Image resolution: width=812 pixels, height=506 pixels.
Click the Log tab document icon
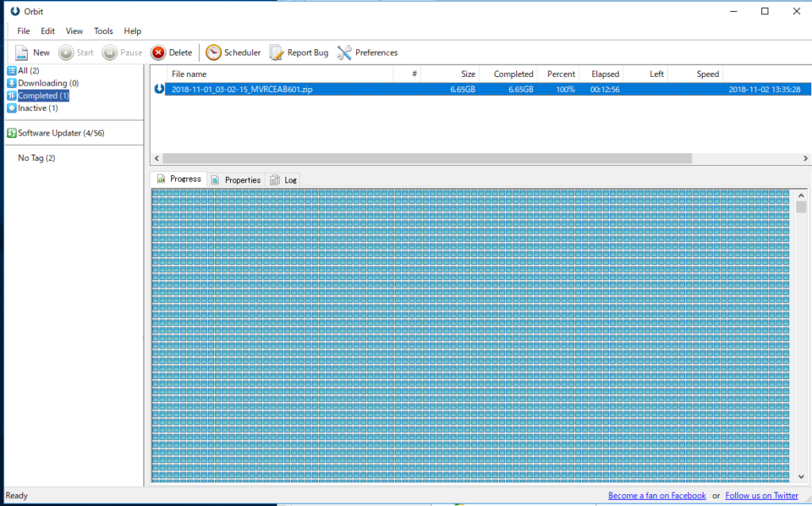[275, 180]
